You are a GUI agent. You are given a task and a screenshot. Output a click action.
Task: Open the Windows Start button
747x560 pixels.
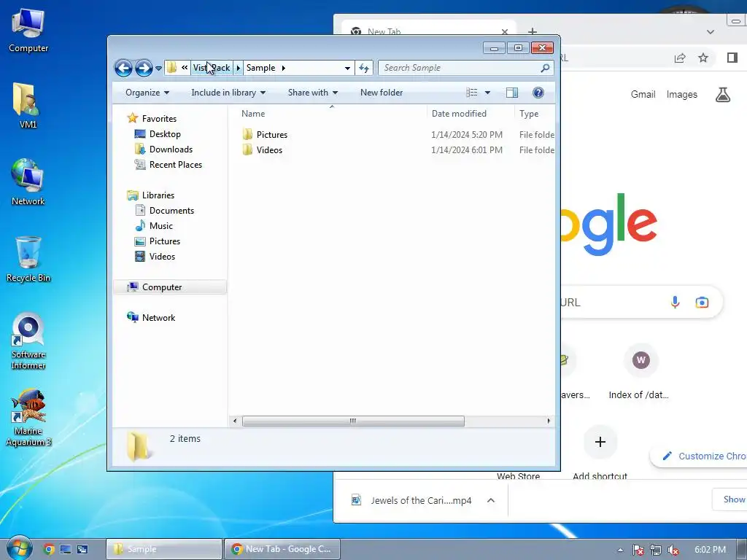coord(18,548)
